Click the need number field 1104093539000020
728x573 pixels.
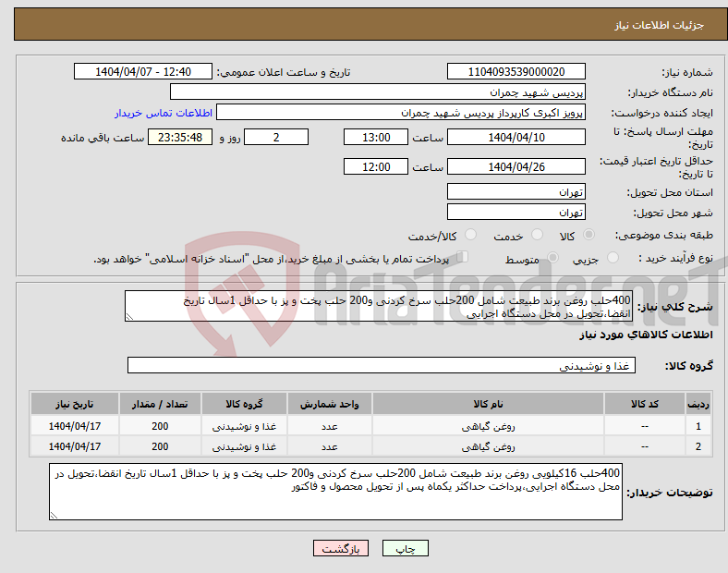pos(516,72)
